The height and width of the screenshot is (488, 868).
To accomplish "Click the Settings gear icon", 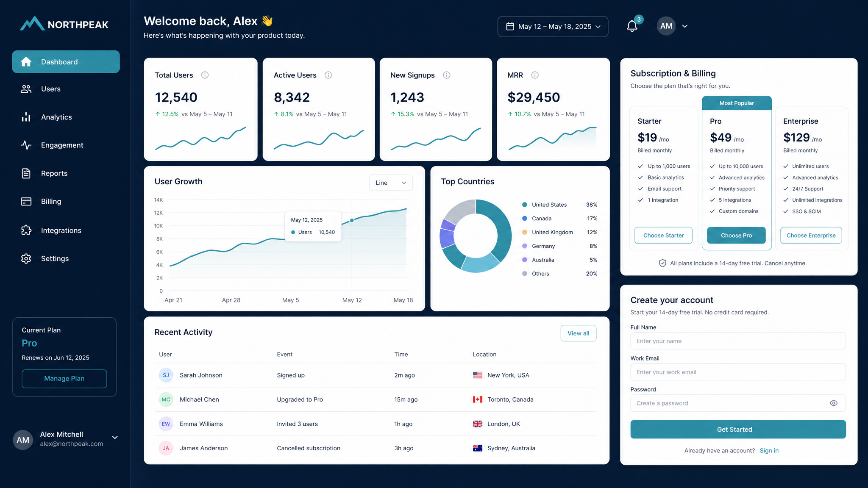I will tap(26, 258).
